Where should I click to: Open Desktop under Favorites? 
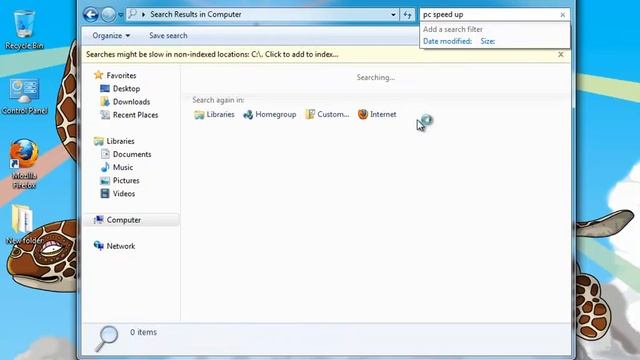127,89
